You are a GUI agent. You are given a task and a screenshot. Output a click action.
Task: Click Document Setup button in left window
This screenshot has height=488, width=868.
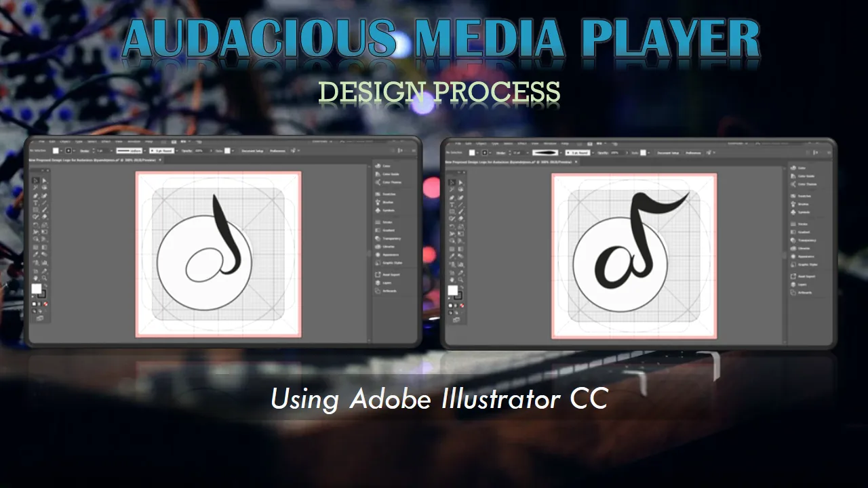252,151
